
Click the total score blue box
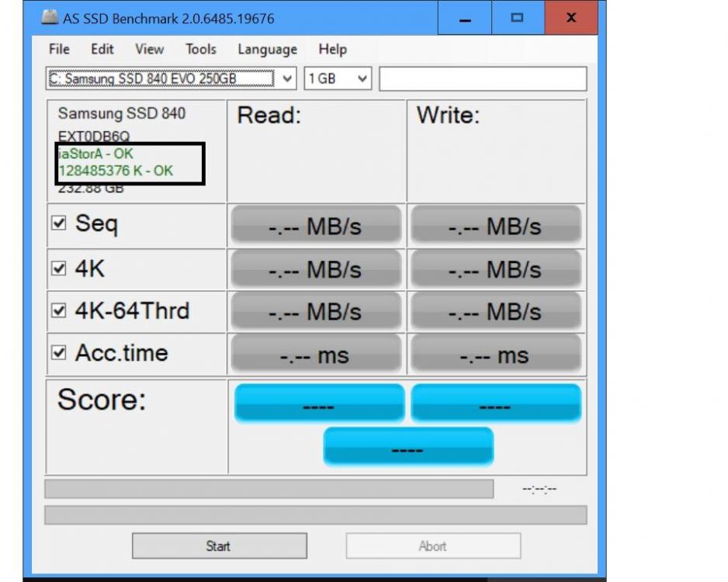click(408, 446)
